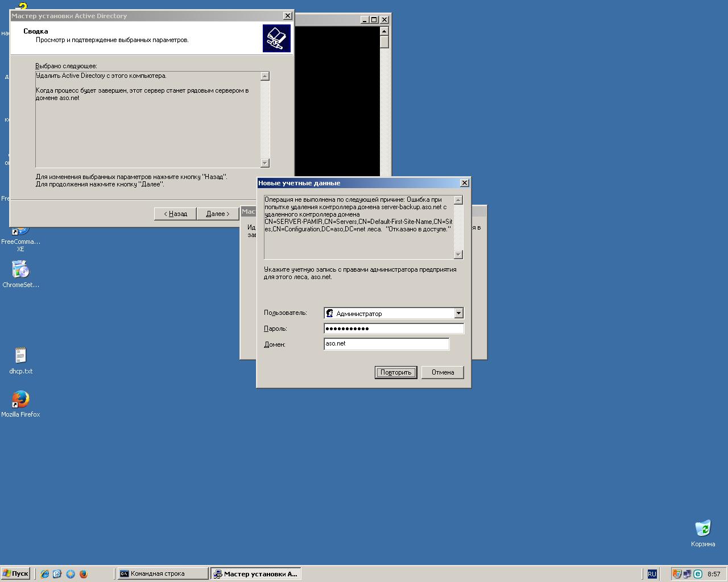This screenshot has height=582, width=728.
Task: Click the round blue Quick Launch icon
Action: point(71,574)
